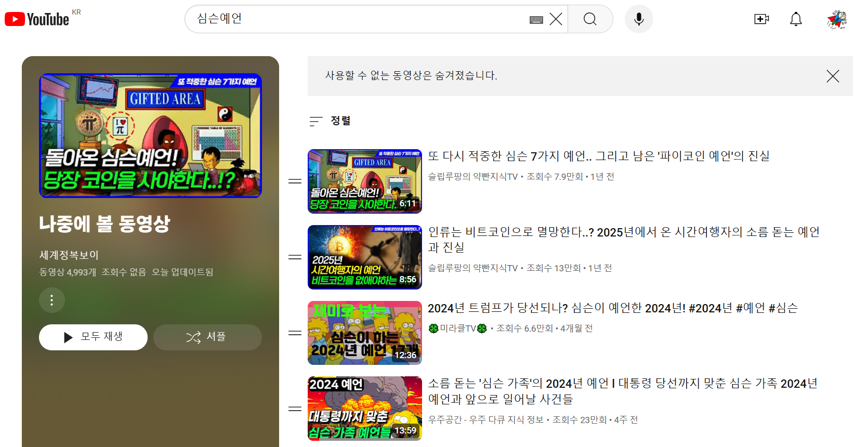Click the 동영상 4,993개 count text
The image size is (868, 447).
68,272
